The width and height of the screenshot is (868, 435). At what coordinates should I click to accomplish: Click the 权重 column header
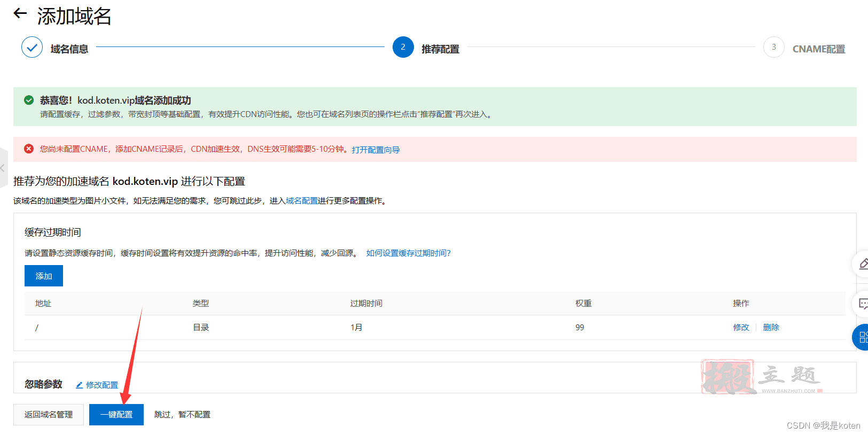pos(583,304)
